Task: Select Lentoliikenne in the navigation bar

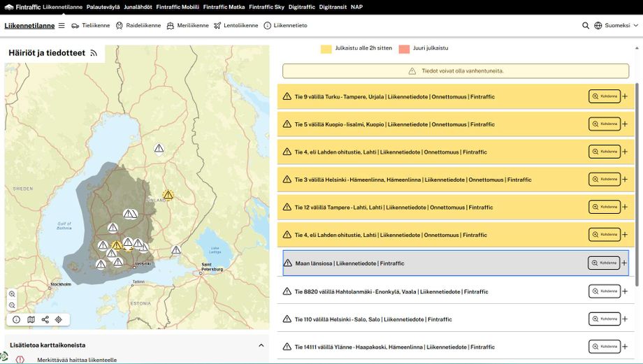Action: pyautogui.click(x=236, y=25)
